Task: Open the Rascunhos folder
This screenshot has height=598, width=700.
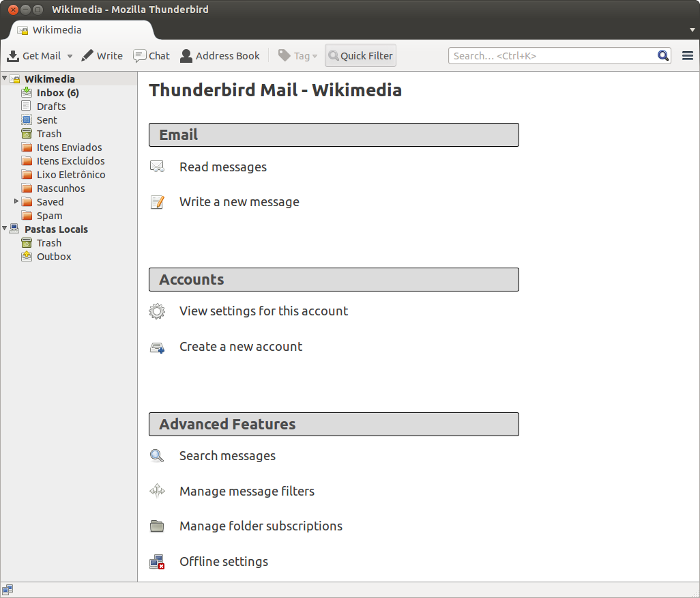Action: [x=61, y=188]
